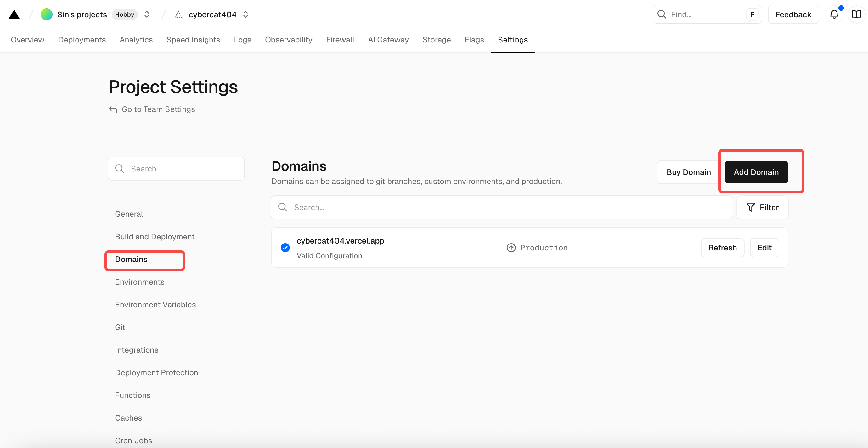Open the Observability tab

(289, 40)
